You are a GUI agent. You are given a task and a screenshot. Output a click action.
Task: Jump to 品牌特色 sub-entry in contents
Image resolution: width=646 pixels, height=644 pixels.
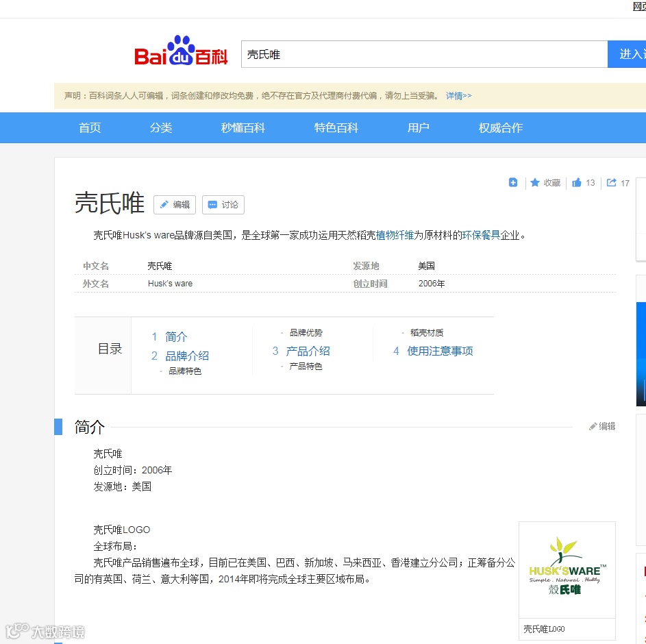coord(185,371)
